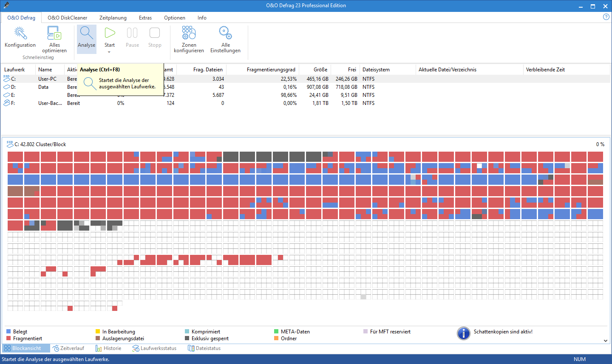Screen dimensions: 612x364
Task: Select the User-PC drive name
Action: pos(47,79)
